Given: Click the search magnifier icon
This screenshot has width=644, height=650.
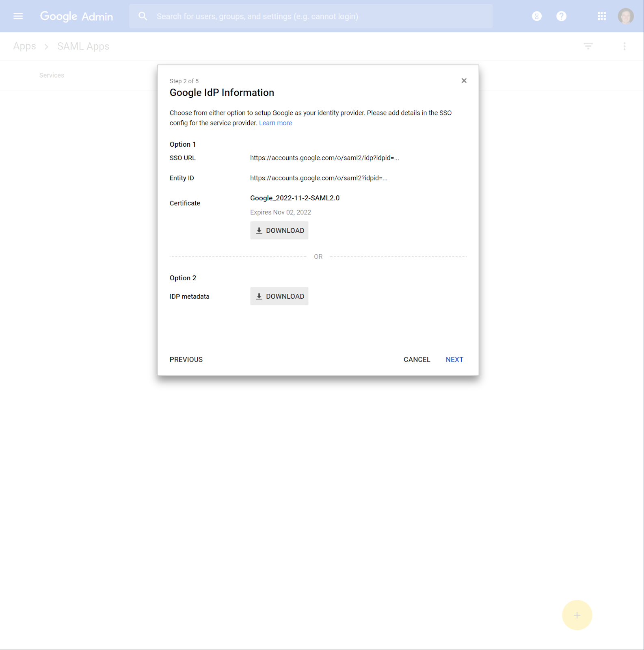Looking at the screenshot, I should point(143,16).
